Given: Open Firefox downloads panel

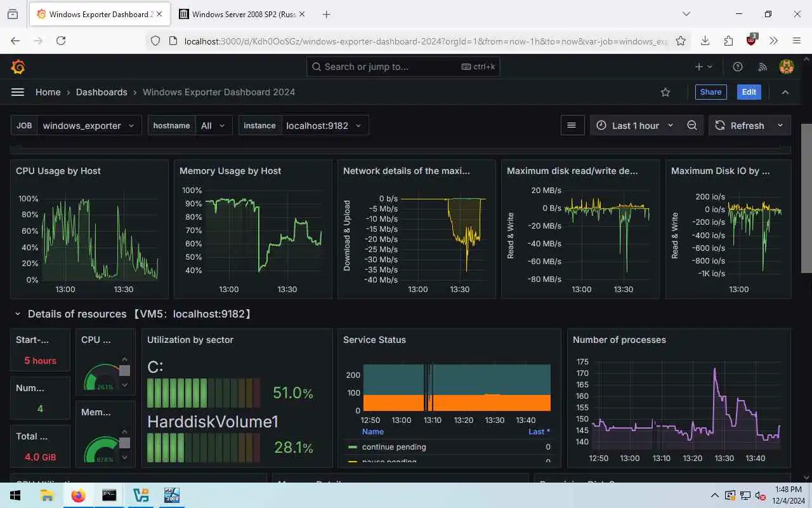Looking at the screenshot, I should point(705,41).
